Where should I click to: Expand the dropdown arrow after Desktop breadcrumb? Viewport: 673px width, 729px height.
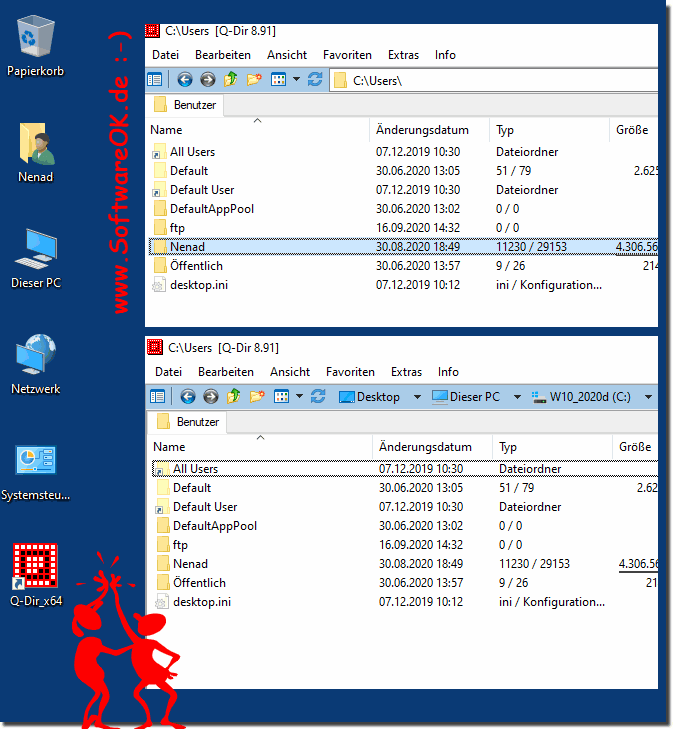(417, 397)
